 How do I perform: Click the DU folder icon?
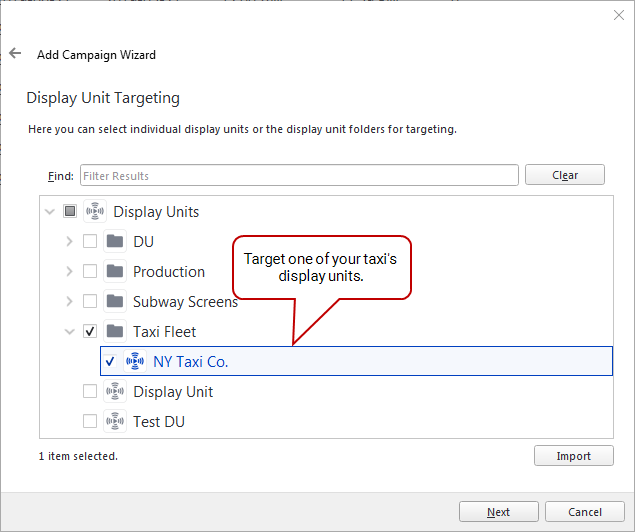pyautogui.click(x=115, y=241)
